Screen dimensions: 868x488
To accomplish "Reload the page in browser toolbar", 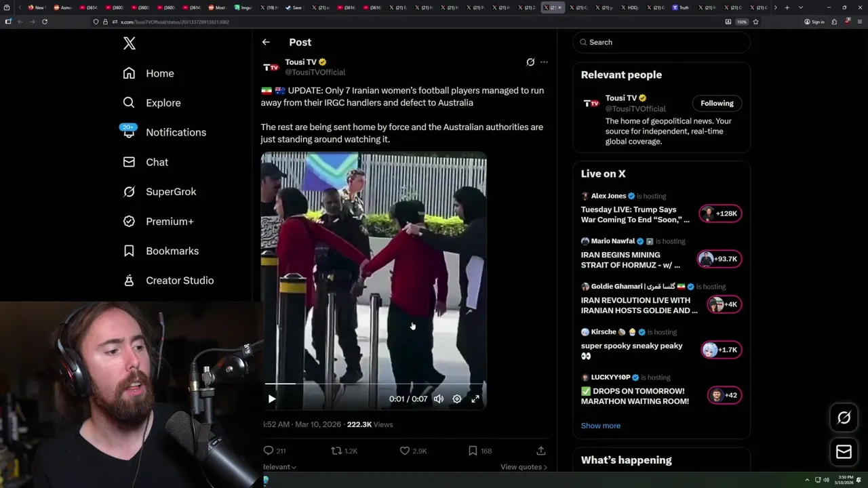I will point(45,22).
